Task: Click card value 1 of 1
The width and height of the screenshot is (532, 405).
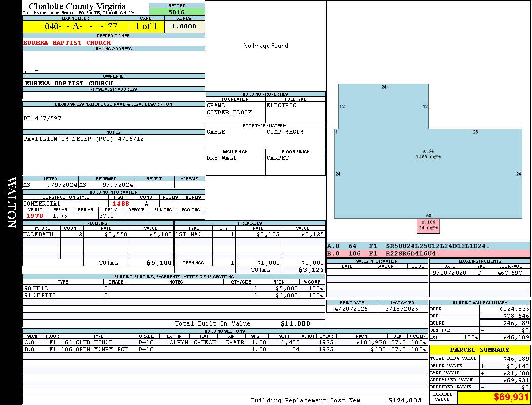Action: point(146,26)
